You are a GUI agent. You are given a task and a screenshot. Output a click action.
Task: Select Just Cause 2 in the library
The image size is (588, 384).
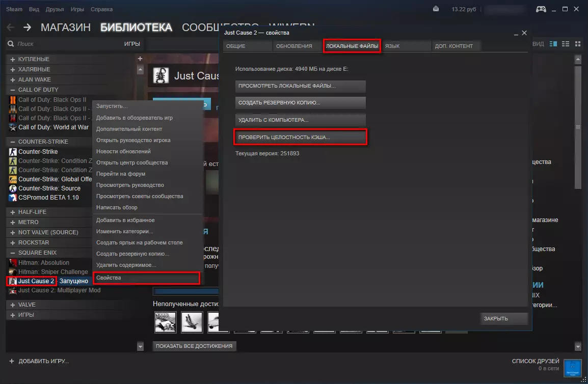(36, 281)
